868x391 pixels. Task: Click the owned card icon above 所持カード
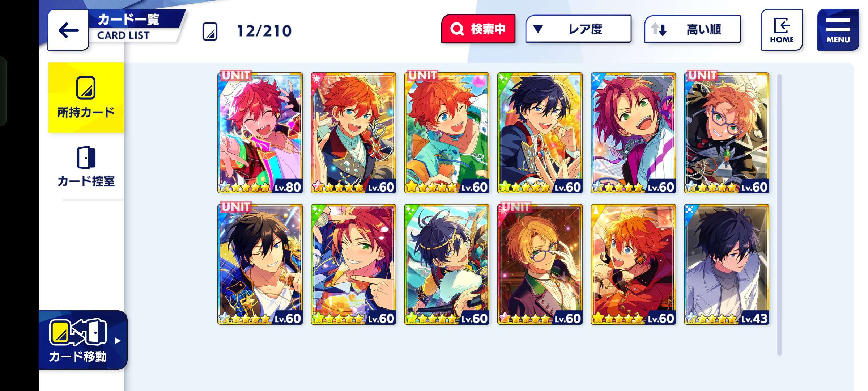(x=86, y=88)
